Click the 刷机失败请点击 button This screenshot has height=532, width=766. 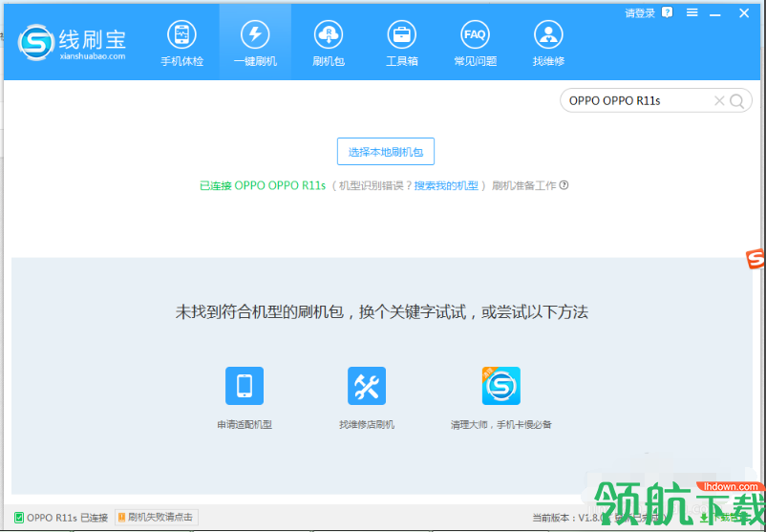pos(157,518)
